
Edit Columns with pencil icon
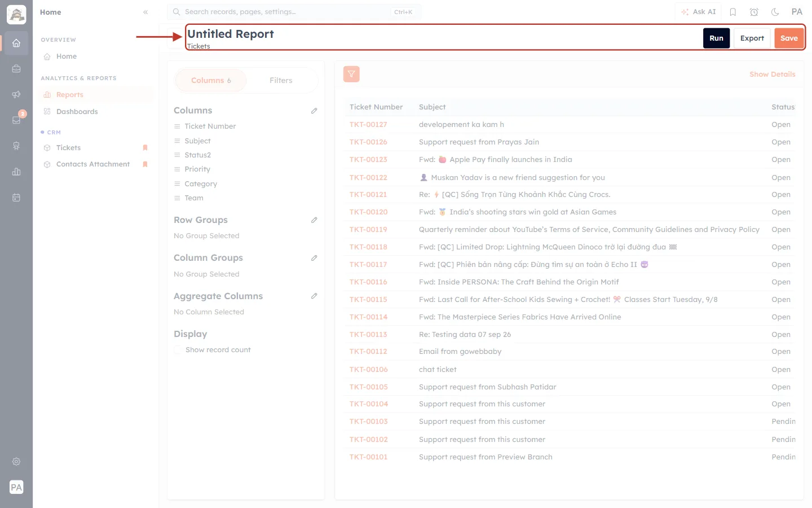314,111
